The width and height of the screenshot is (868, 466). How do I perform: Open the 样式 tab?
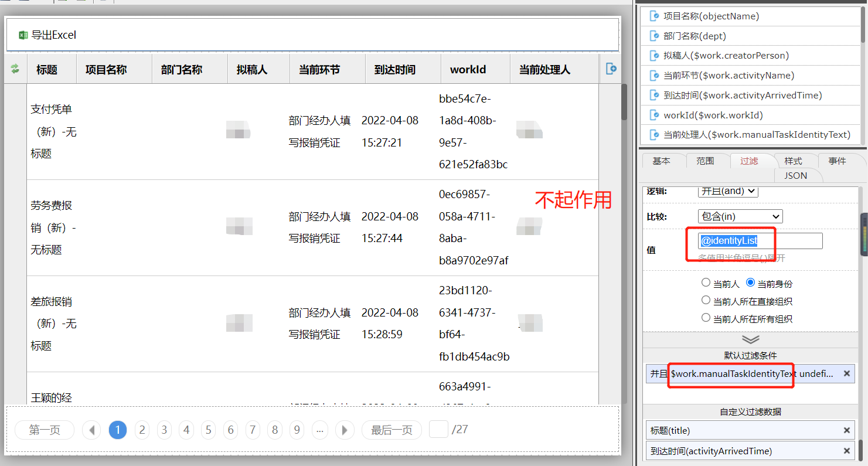click(x=793, y=161)
